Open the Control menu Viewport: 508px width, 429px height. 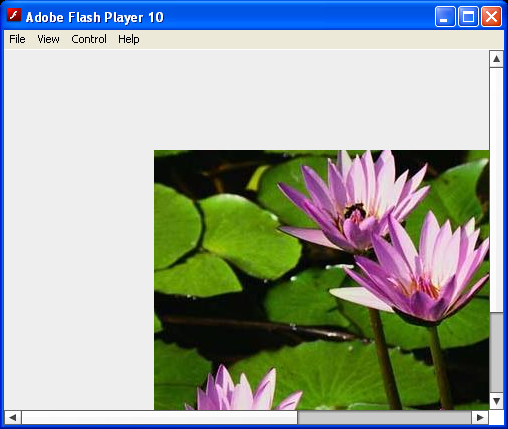tap(89, 39)
